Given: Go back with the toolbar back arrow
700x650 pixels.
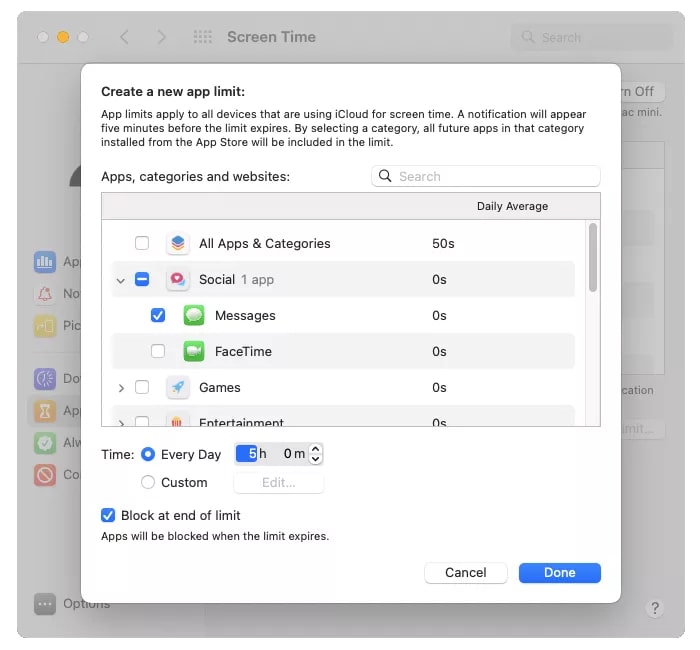Looking at the screenshot, I should [125, 37].
